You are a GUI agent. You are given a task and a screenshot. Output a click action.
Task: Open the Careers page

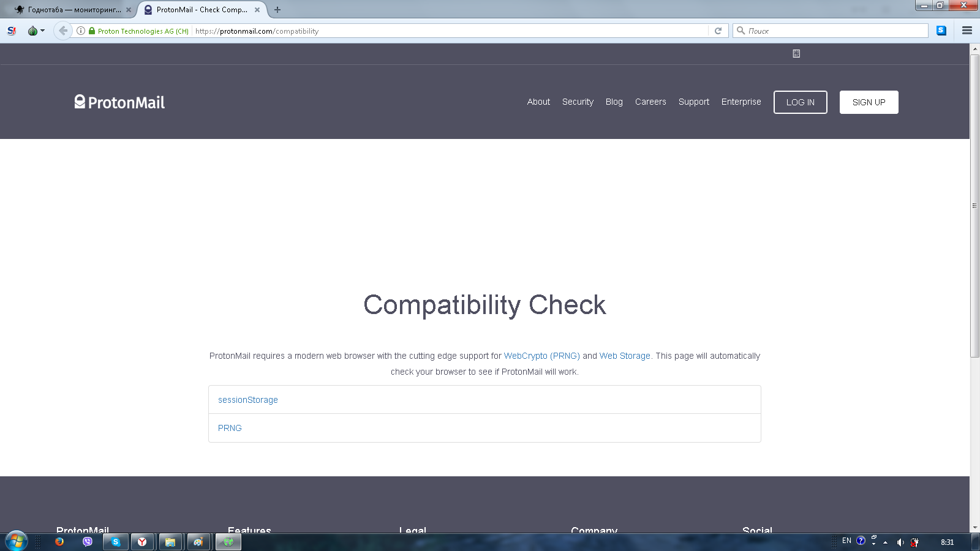(650, 102)
